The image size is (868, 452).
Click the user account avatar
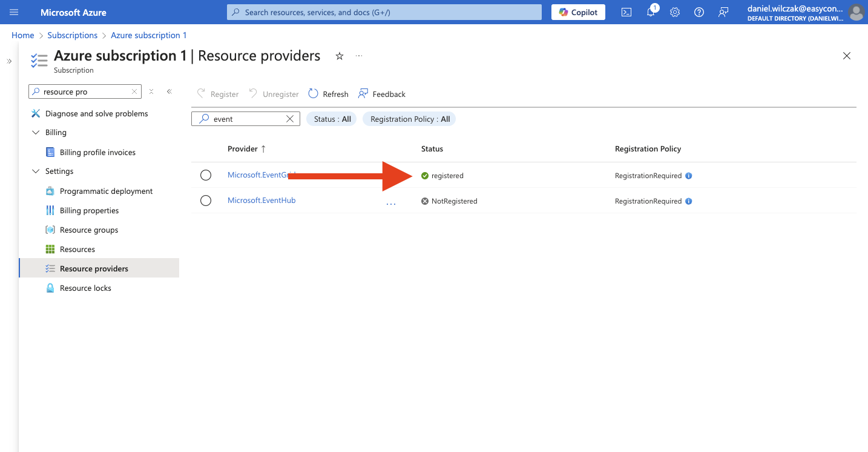pos(856,12)
